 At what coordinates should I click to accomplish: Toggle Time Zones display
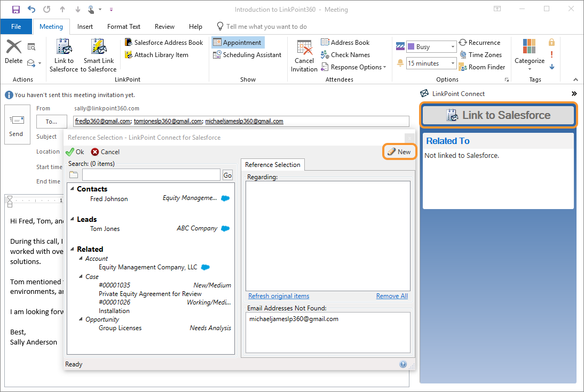pyautogui.click(x=480, y=55)
